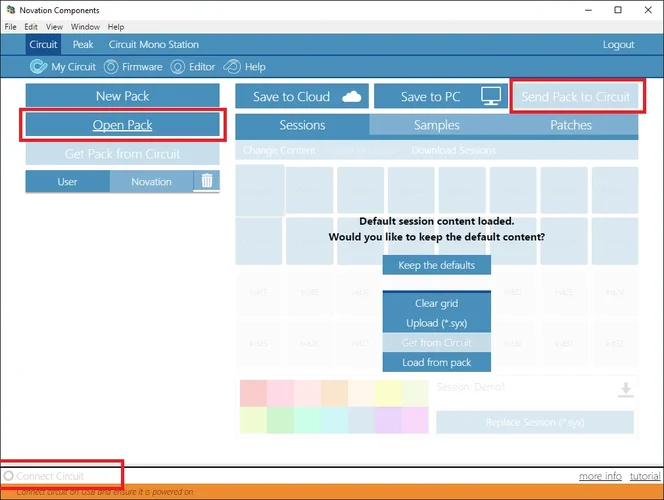Open the Edit menu

click(31, 27)
